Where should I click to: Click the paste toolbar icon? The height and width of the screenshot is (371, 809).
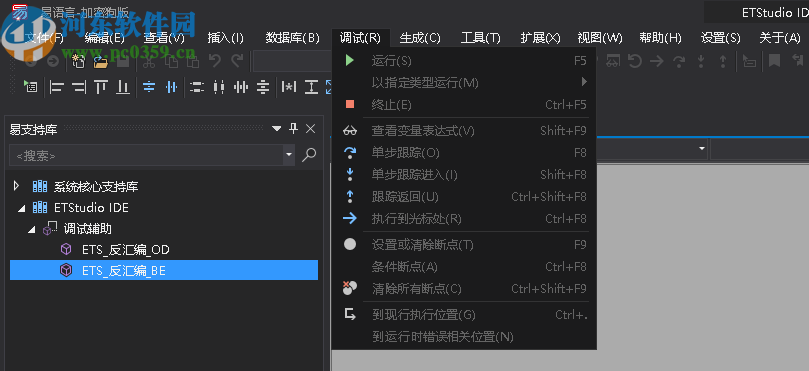pyautogui.click(x=192, y=62)
